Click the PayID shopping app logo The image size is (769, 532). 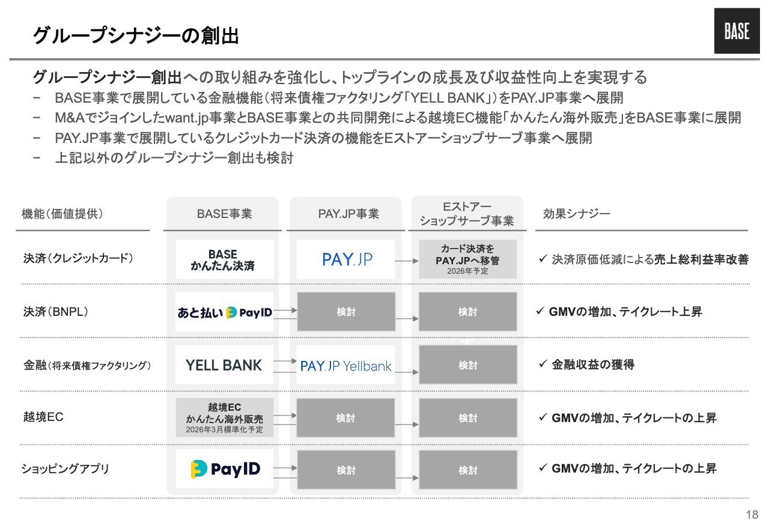(224, 469)
